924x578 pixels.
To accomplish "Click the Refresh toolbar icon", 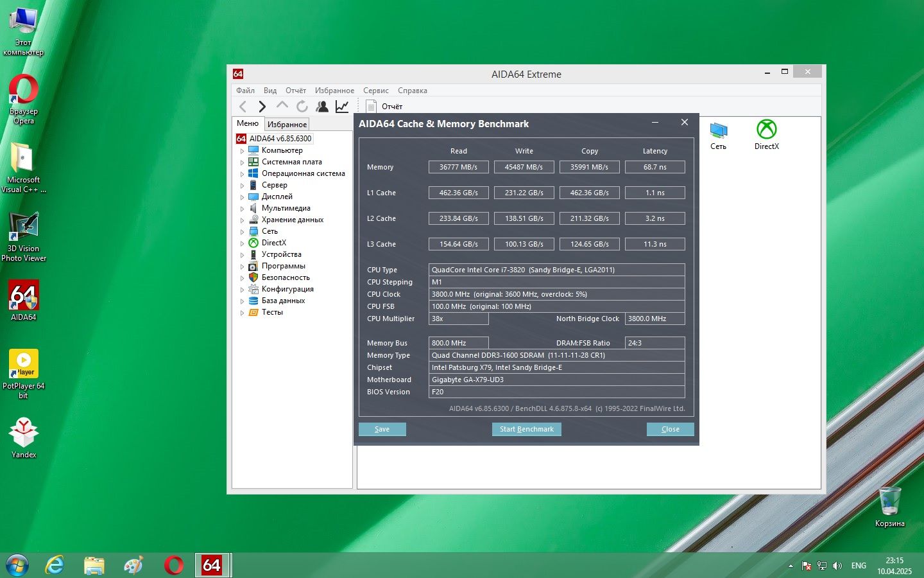I will click(x=302, y=107).
